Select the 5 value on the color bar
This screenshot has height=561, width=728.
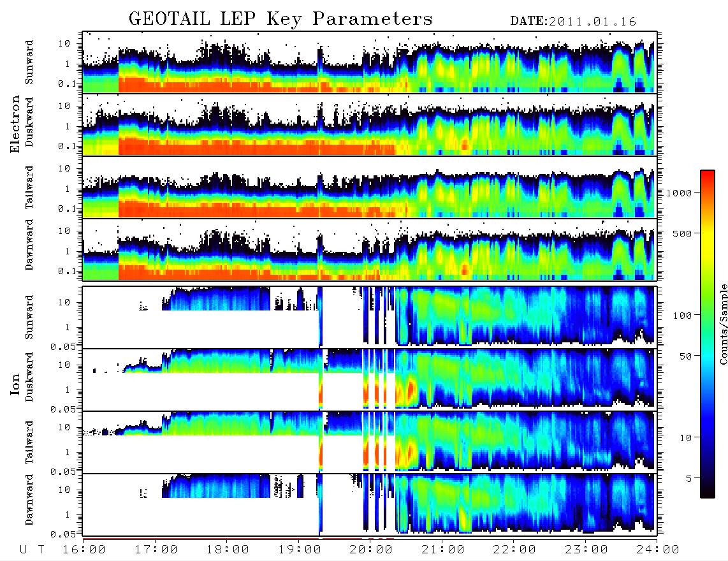click(x=689, y=478)
